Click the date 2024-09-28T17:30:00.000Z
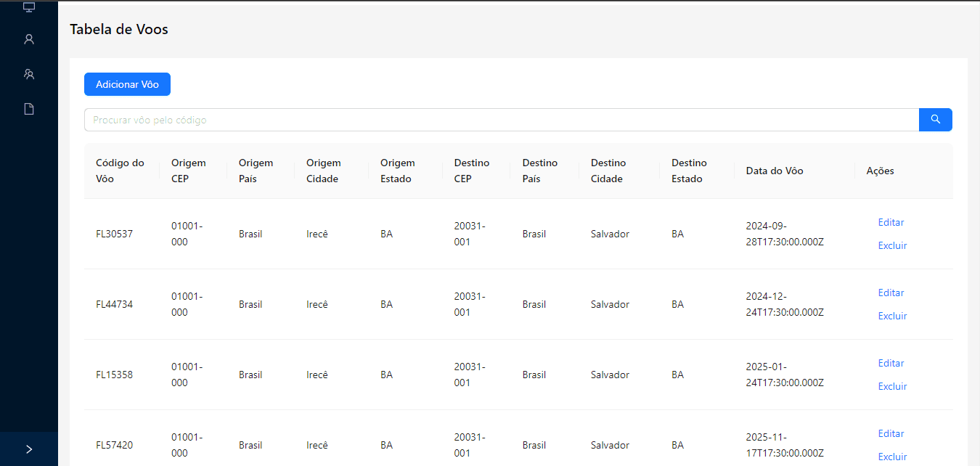This screenshot has height=466, width=980. pyautogui.click(x=785, y=234)
